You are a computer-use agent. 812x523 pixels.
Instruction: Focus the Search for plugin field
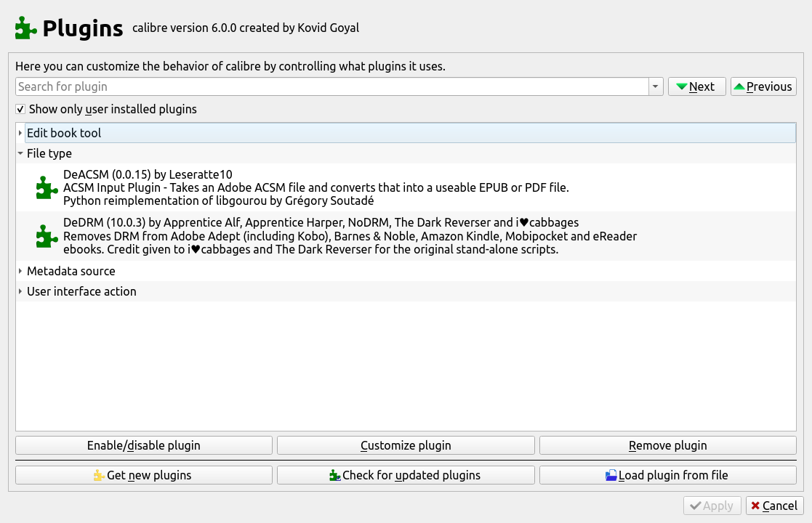click(331, 86)
